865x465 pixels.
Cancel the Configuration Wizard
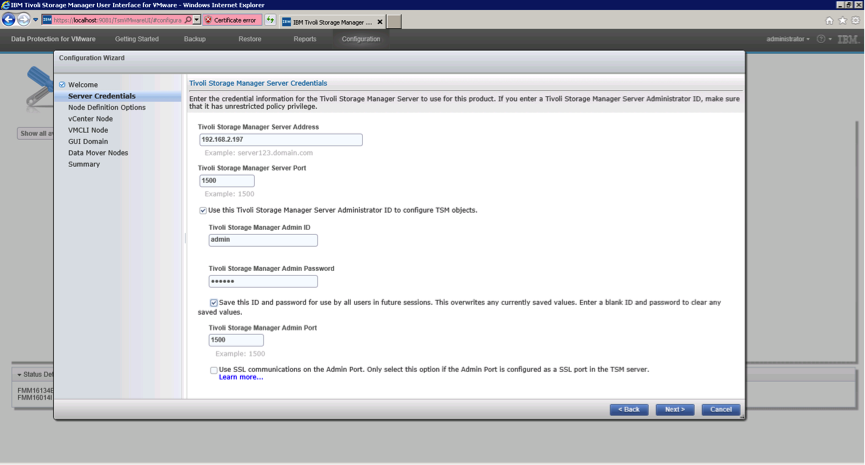pos(720,410)
